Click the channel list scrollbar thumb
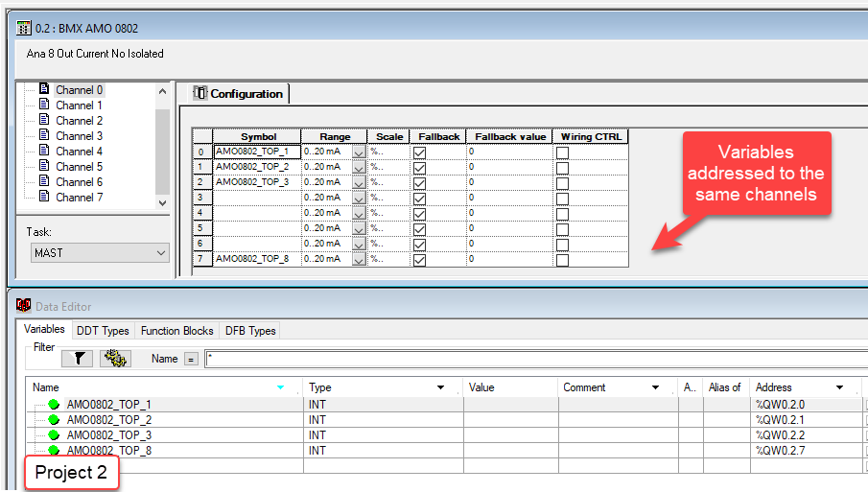Viewport: 868px width, 492px height. pos(162,152)
